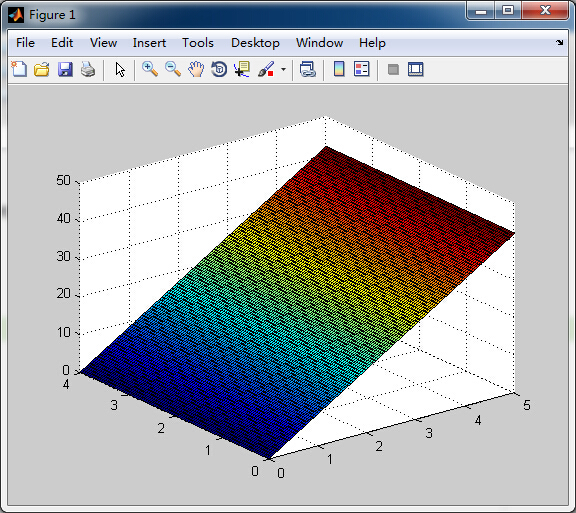Open the Edit menu

(x=62, y=43)
